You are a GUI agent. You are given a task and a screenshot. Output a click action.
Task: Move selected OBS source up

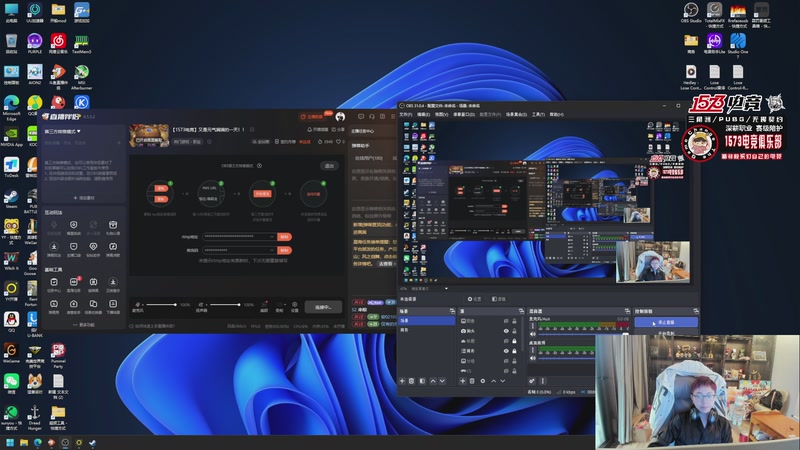(x=493, y=381)
